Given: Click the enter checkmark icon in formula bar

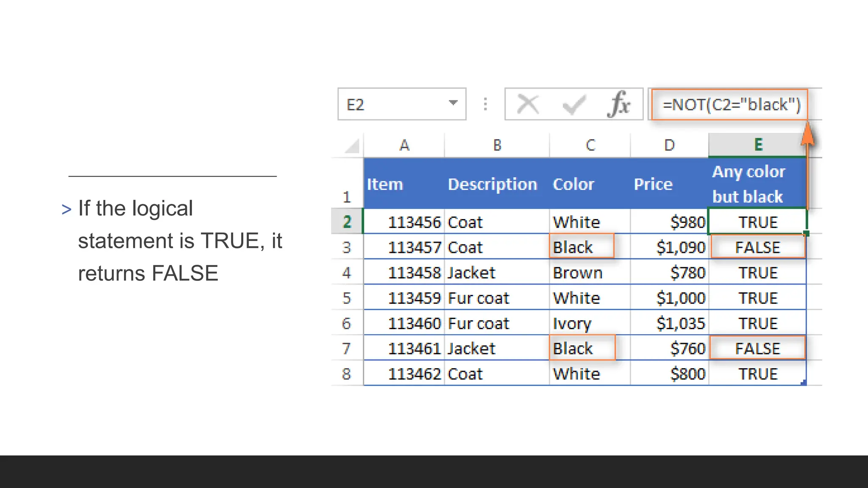Looking at the screenshot, I should (574, 104).
